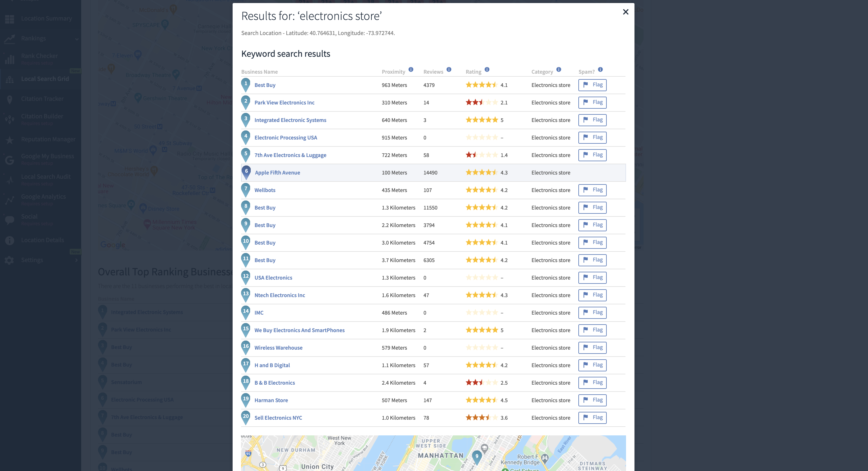868x471 pixels.
Task: Flag 7th Ave Electronics & Luggage
Action: coord(592,155)
